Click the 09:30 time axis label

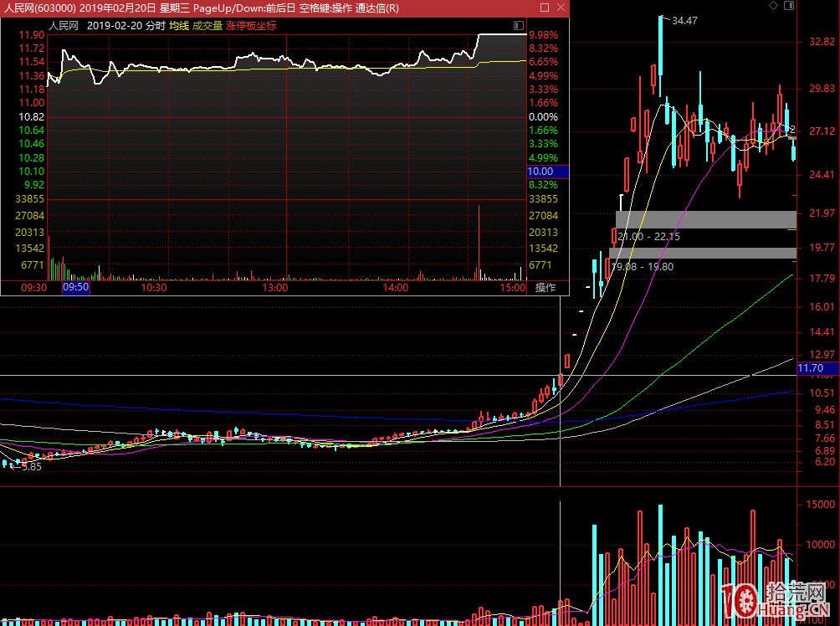(x=34, y=288)
